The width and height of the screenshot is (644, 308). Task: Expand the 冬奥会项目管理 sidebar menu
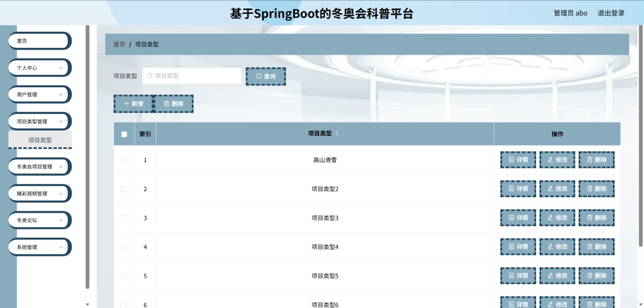(x=39, y=167)
